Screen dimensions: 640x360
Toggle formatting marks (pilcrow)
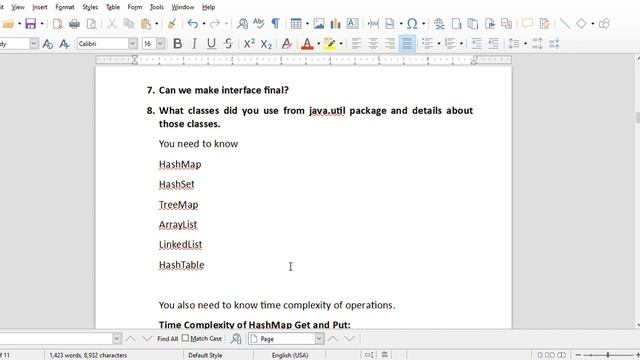pos(276,24)
